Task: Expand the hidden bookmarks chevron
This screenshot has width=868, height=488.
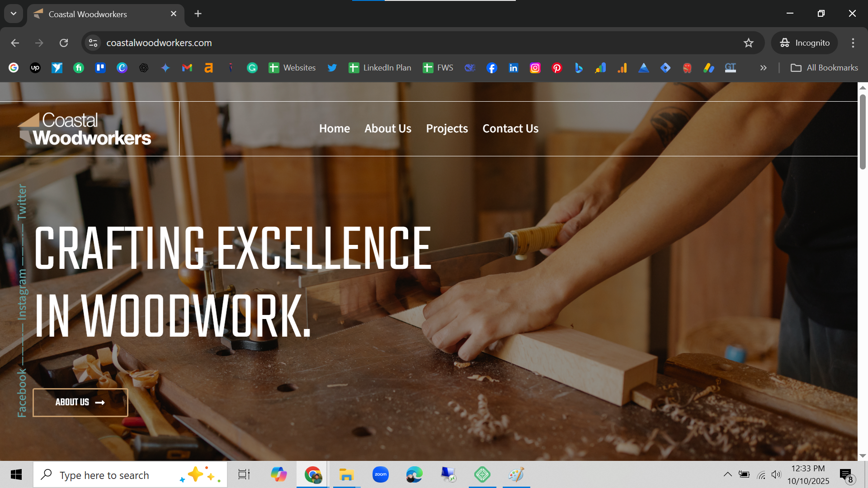Action: tap(764, 68)
